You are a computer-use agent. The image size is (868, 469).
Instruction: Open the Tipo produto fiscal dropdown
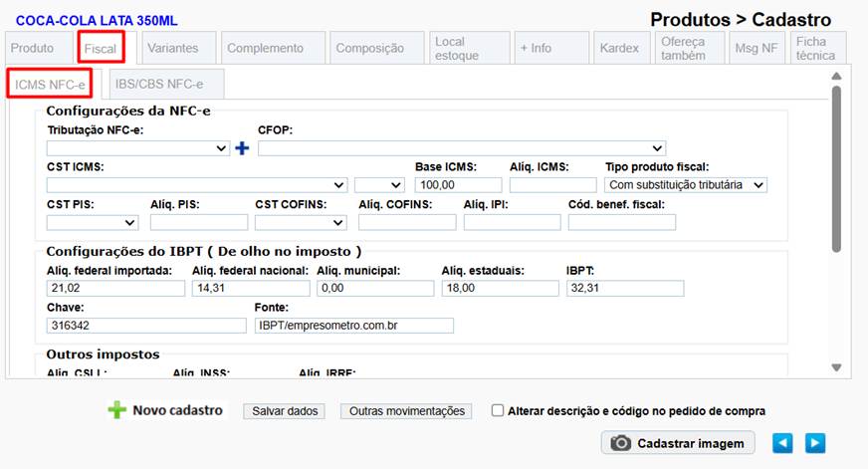tap(685, 185)
